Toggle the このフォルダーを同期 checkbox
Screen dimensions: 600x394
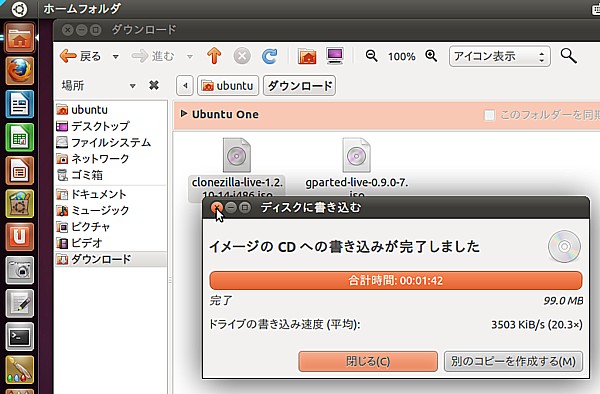(489, 115)
